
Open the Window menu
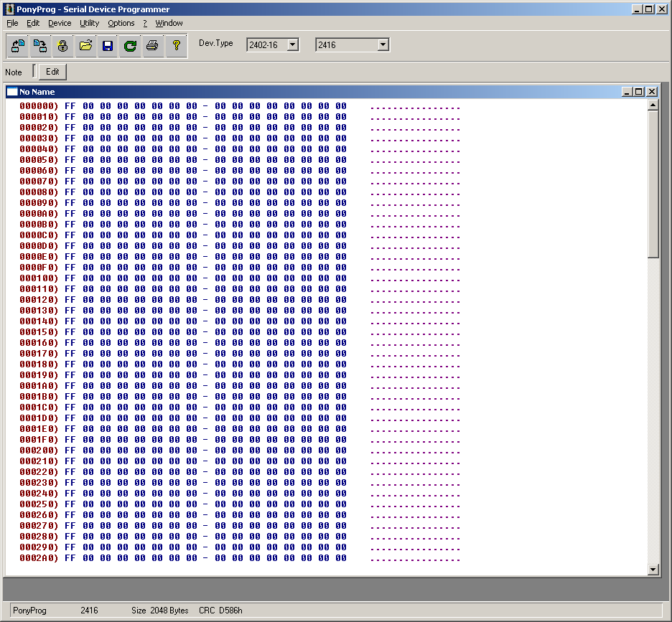[169, 23]
